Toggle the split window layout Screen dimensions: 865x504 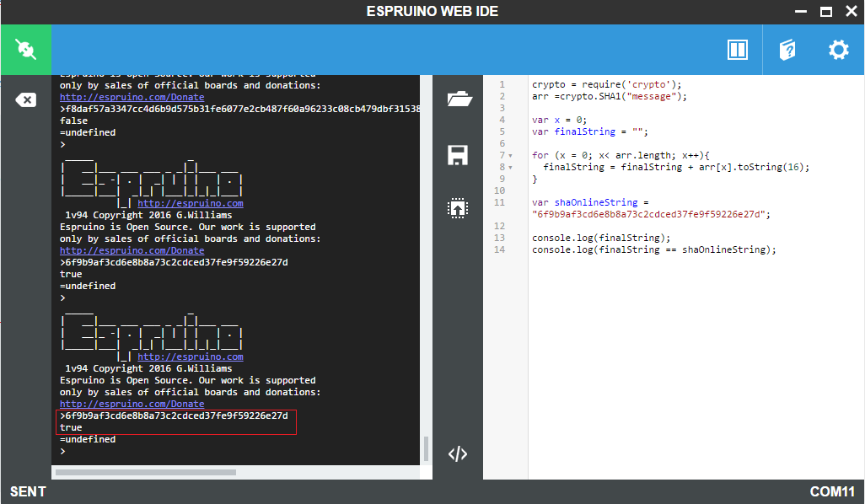point(737,49)
